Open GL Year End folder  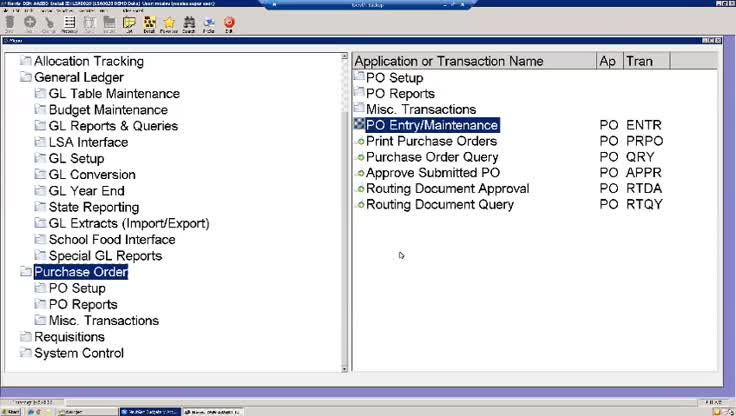coord(86,191)
